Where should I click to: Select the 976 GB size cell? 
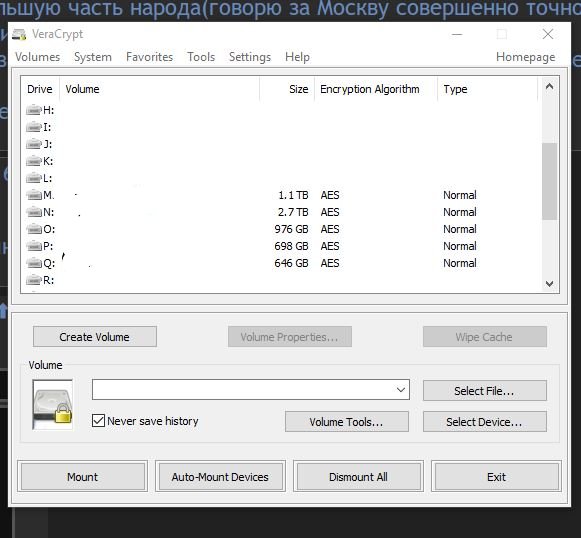pyautogui.click(x=291, y=229)
